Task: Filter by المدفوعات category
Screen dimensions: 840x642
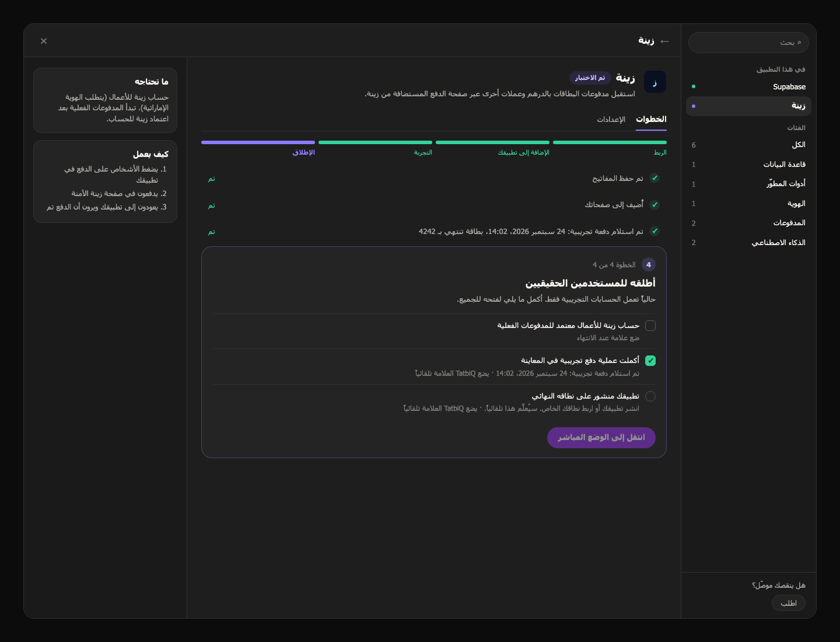Action: click(748, 224)
